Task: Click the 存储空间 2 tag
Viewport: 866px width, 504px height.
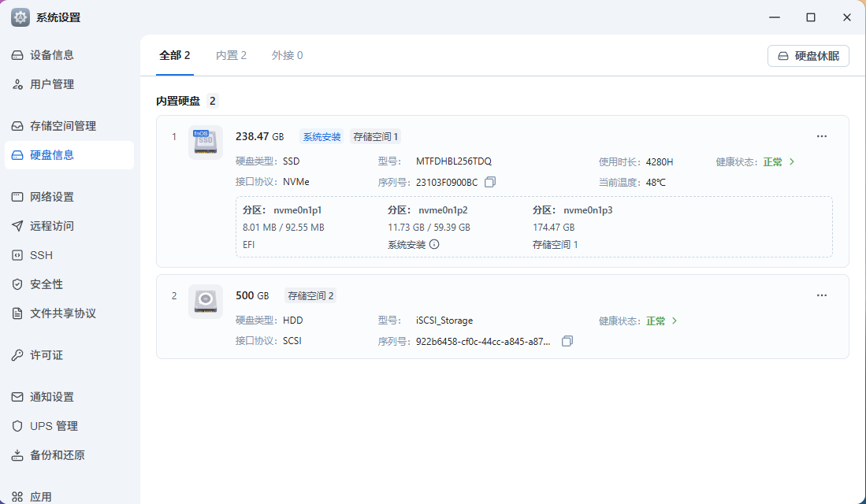Action: 311,296
